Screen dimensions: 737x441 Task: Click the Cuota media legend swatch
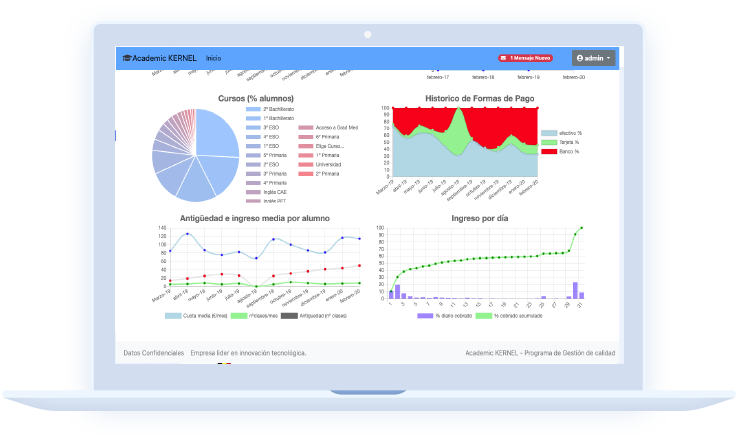[x=172, y=316]
